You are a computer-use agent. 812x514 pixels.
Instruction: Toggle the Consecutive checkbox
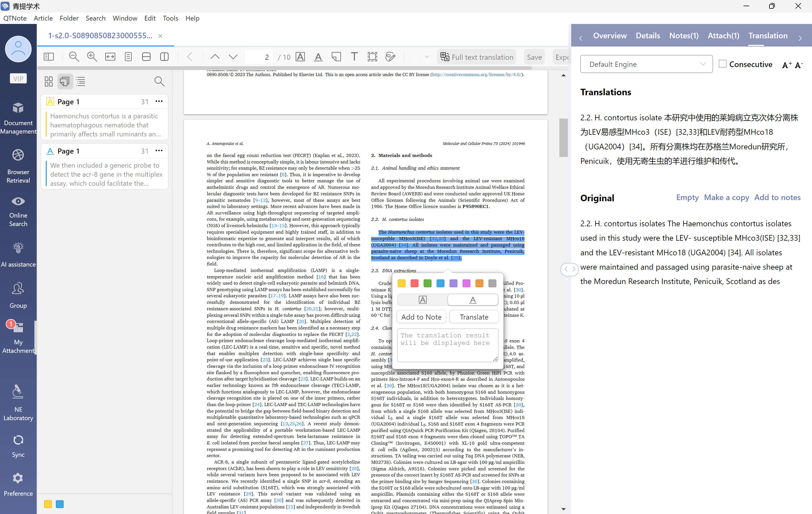(x=722, y=64)
